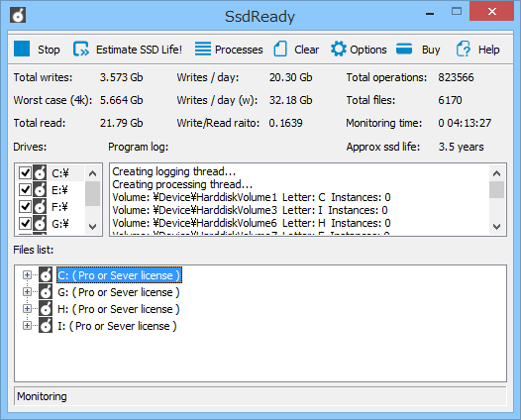Click the C:¥ drive disk icon in Drives
Viewport: 521px width, 420px height.
tap(40, 172)
